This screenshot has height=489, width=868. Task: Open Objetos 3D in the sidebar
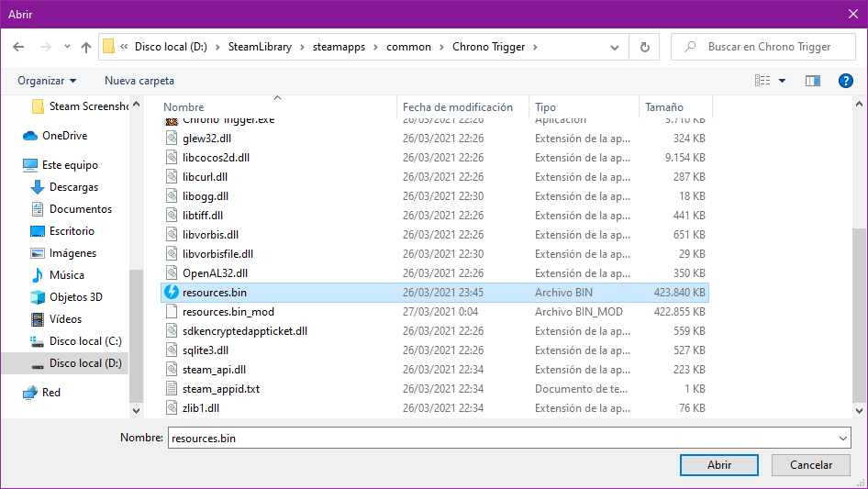66,297
